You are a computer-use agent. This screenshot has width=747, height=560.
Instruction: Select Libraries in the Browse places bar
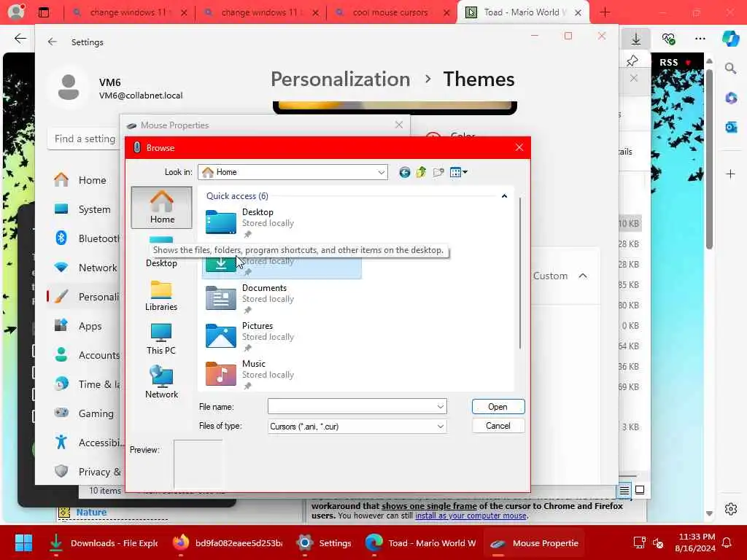click(x=161, y=296)
